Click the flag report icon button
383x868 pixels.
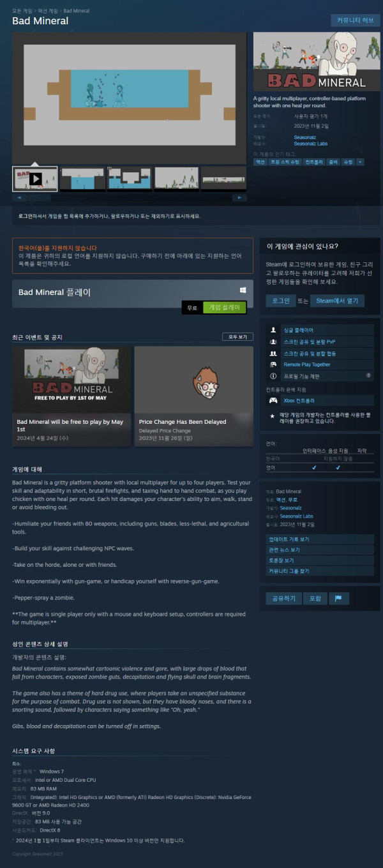pyautogui.click(x=338, y=599)
